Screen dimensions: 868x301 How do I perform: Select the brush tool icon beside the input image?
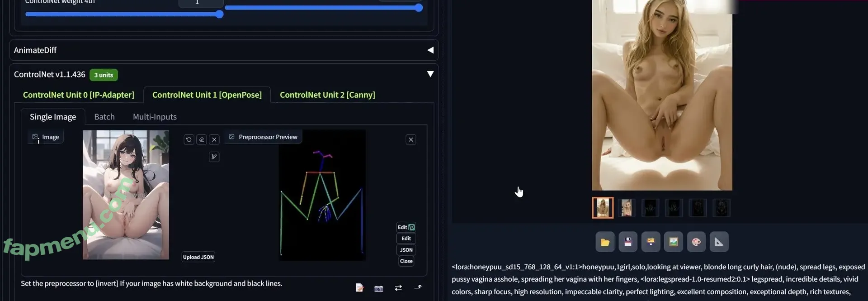click(214, 157)
